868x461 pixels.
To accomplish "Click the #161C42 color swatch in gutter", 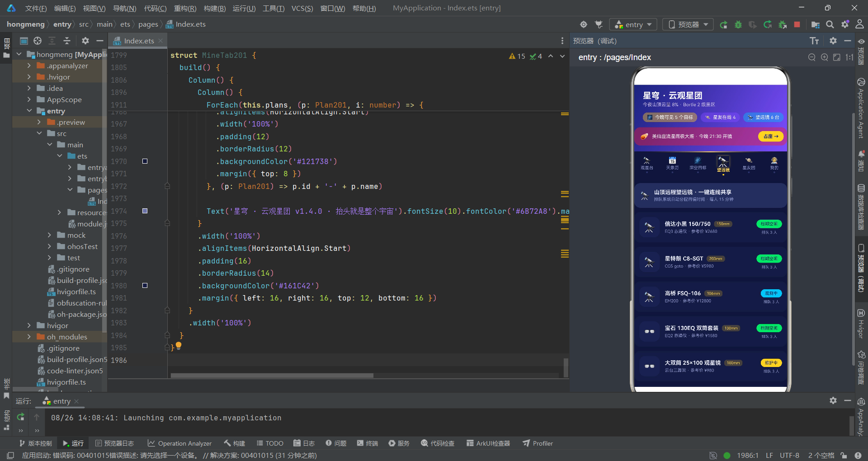I will pos(145,285).
